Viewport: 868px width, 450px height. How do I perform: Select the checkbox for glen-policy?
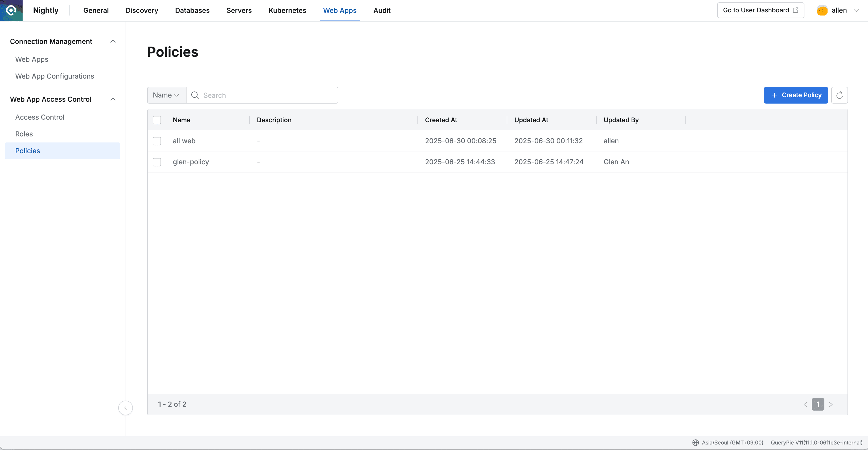(x=157, y=162)
